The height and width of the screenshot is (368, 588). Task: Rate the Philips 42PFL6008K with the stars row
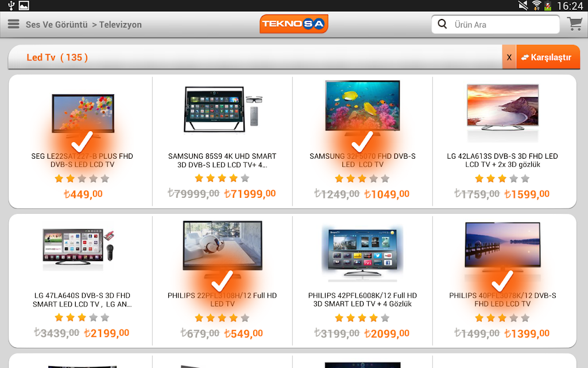point(362,318)
